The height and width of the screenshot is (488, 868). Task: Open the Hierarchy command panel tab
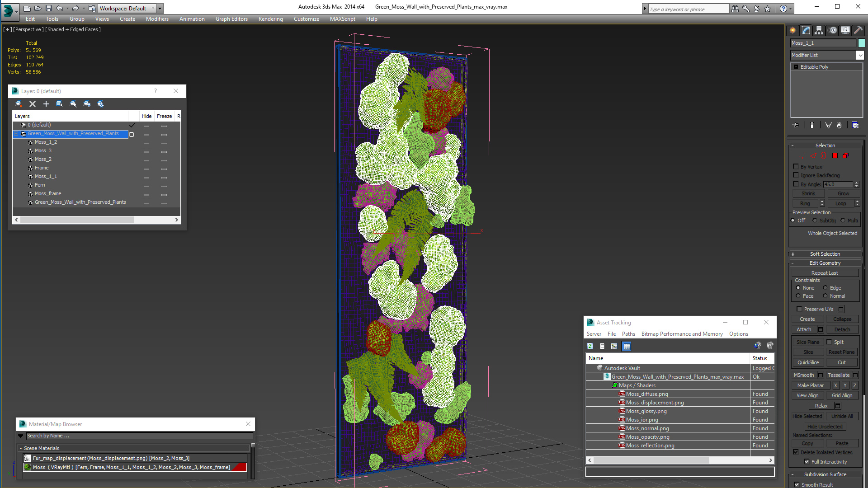click(x=819, y=30)
